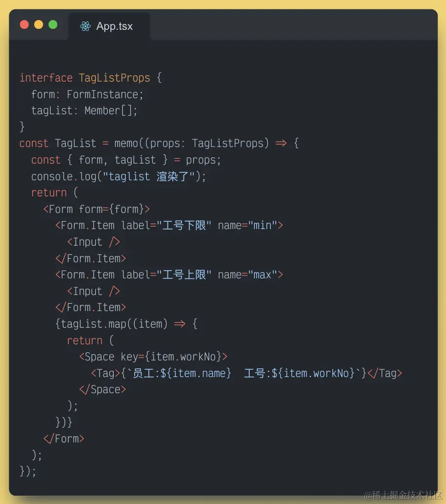Viewport: 446px width, 504px height.
Task: Click the "taglist 渲染了" string literal
Action: point(151,176)
